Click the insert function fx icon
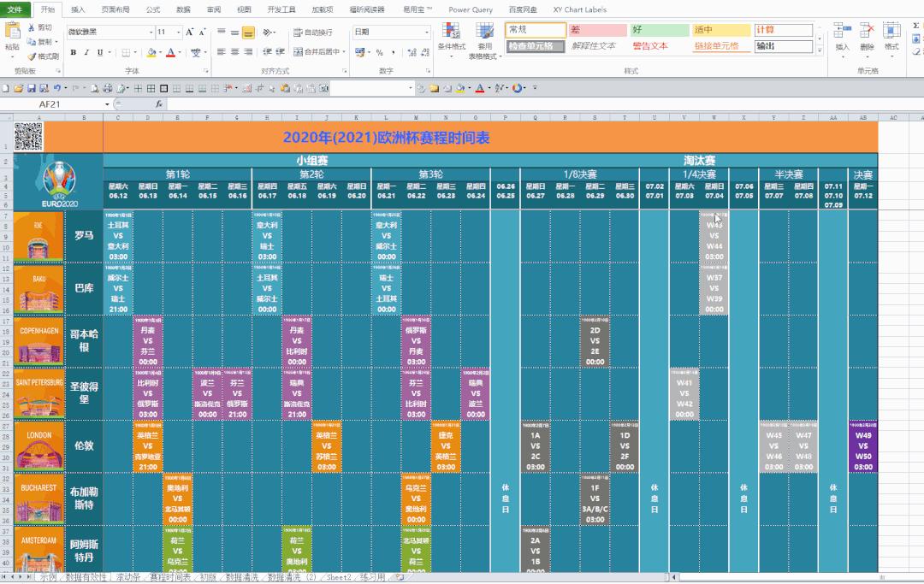The height and width of the screenshot is (584, 924). pos(158,104)
